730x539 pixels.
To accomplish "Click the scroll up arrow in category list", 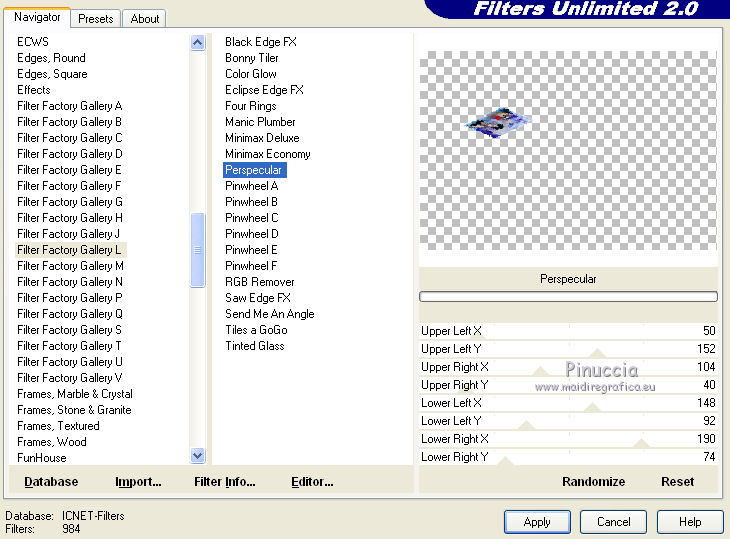I will [x=197, y=43].
